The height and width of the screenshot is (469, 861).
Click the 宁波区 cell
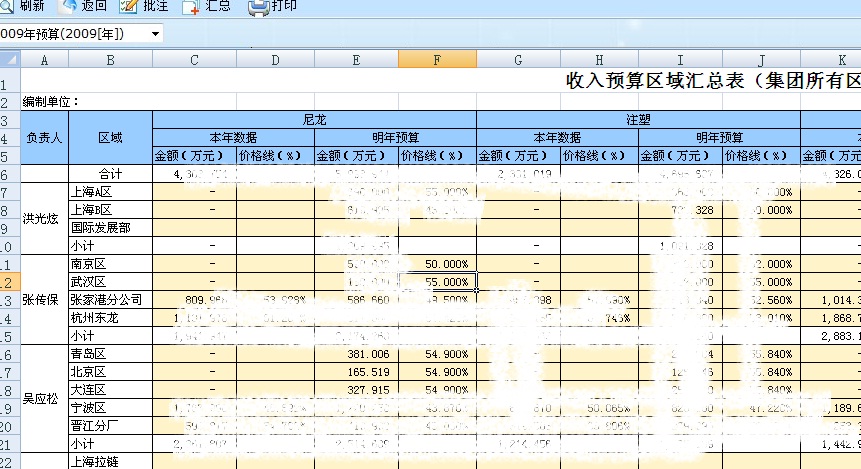pos(110,408)
